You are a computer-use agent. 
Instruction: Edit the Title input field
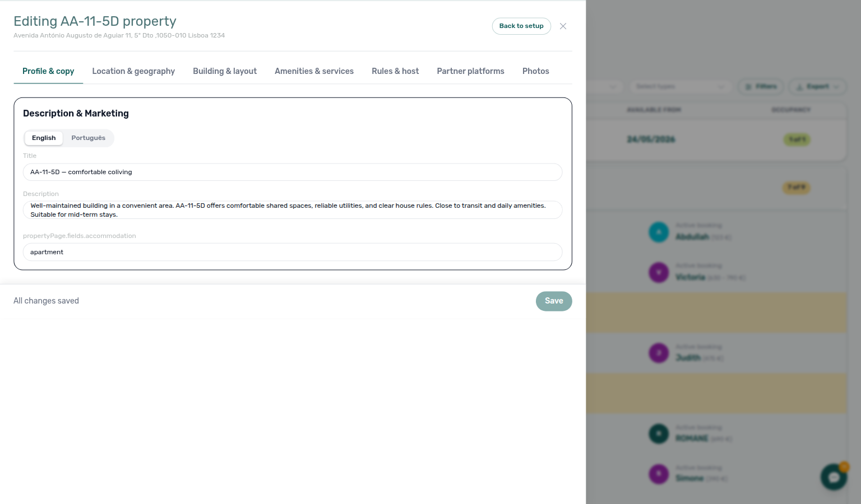coord(293,172)
